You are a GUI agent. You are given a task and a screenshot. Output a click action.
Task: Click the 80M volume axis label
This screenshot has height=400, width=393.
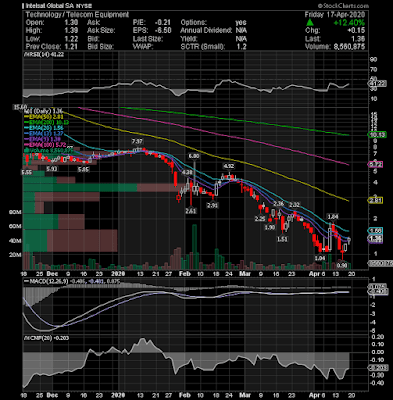point(15,212)
